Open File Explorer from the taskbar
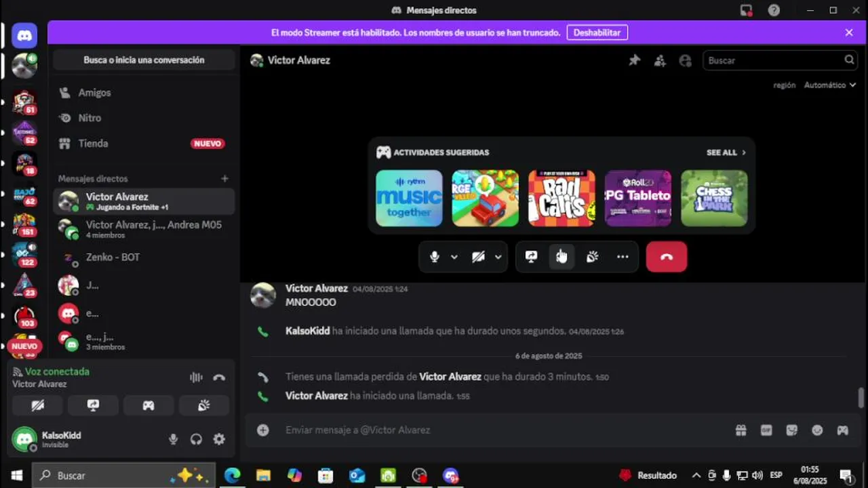This screenshot has height=488, width=868. pyautogui.click(x=263, y=476)
